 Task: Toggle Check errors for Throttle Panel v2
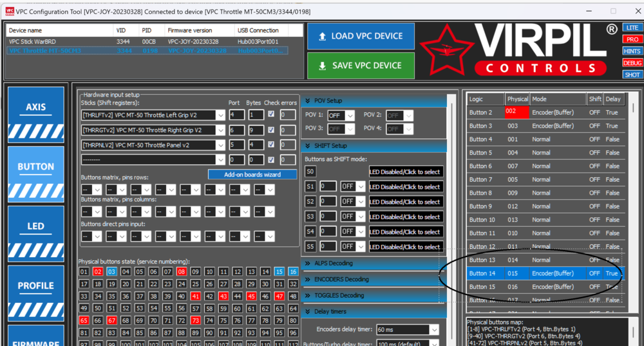271,144
